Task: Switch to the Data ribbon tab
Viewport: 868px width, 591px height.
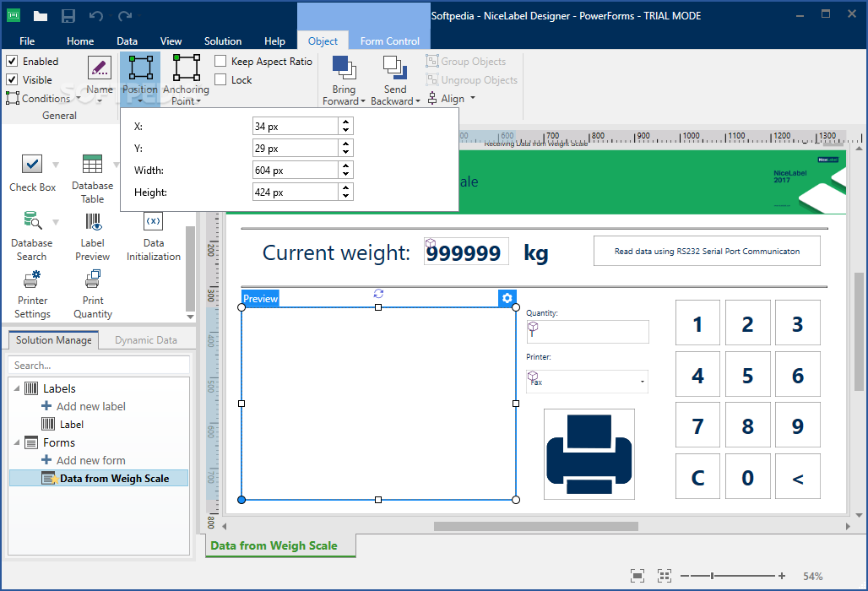Action: [127, 41]
